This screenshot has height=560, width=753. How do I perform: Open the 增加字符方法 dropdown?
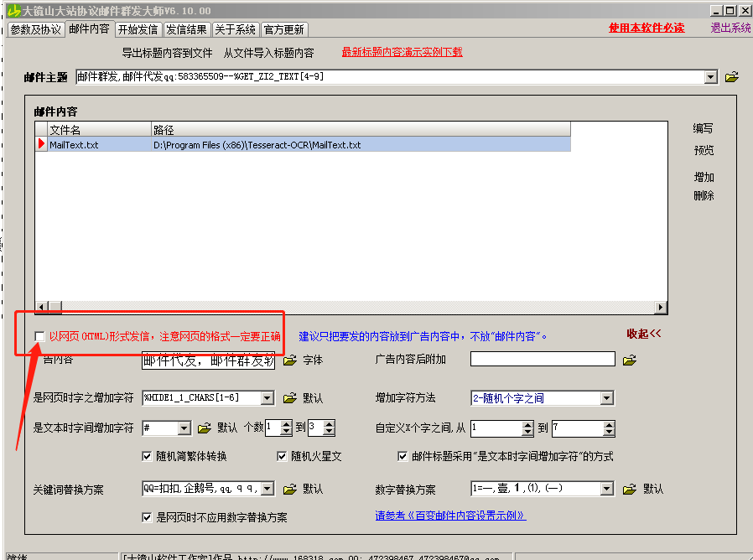pos(608,398)
